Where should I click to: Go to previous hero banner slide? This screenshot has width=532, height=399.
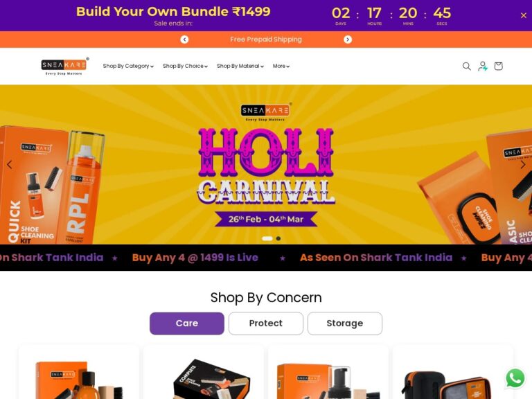10,165
